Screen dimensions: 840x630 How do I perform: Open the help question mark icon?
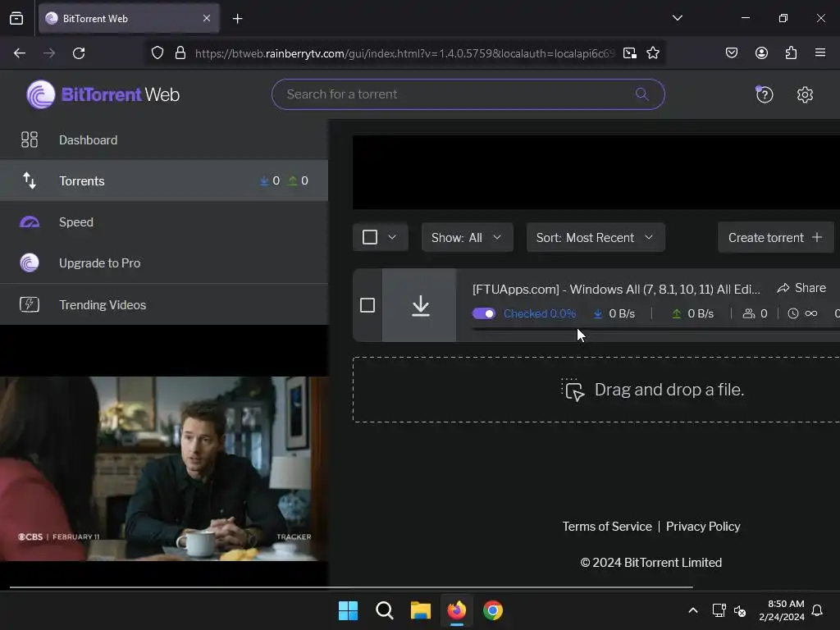(x=764, y=94)
